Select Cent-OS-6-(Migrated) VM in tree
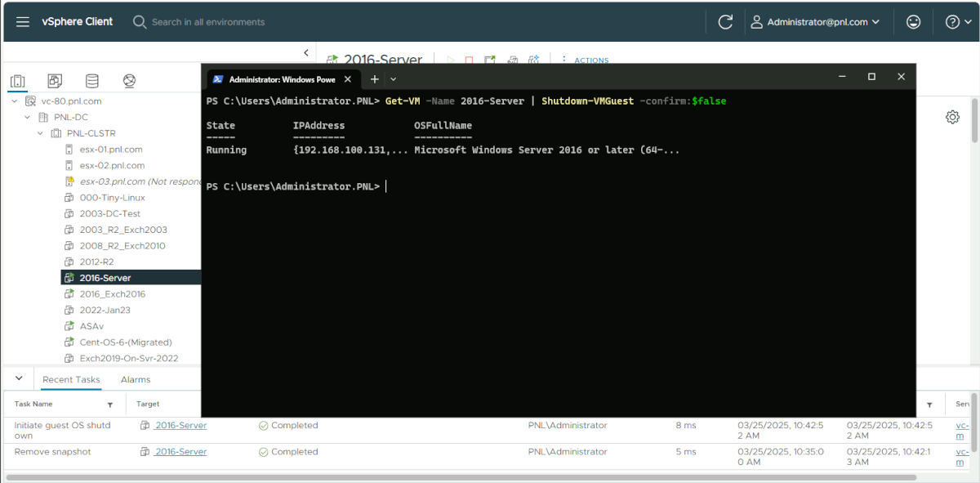 coord(126,342)
